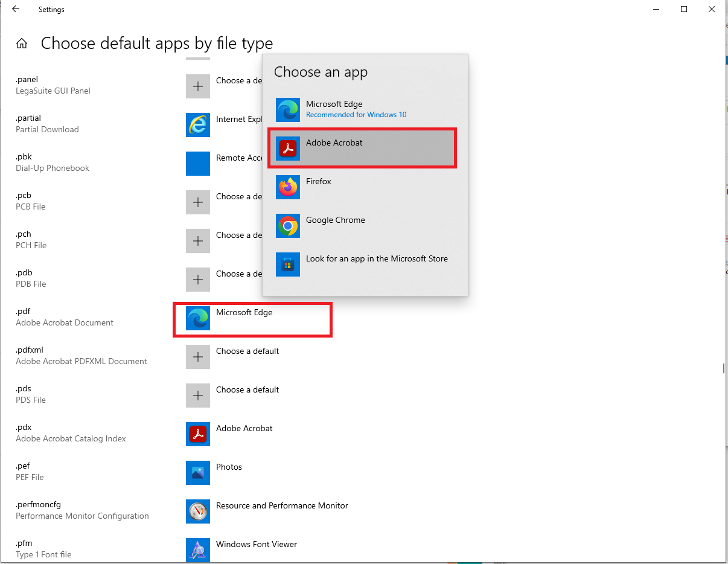Click Adobe Acrobat Document description text
The height and width of the screenshot is (564, 728).
pyautogui.click(x=65, y=322)
